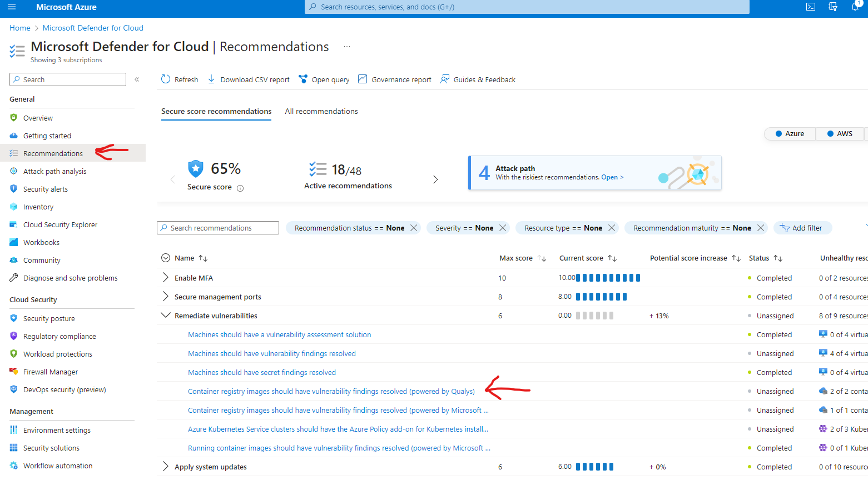Click the Add filter button
868x480 pixels.
coord(801,228)
